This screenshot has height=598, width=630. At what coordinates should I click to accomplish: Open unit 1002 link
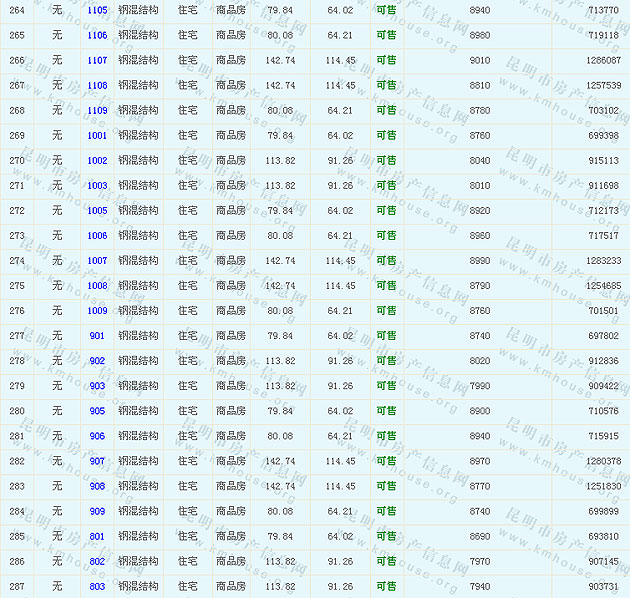97,160
